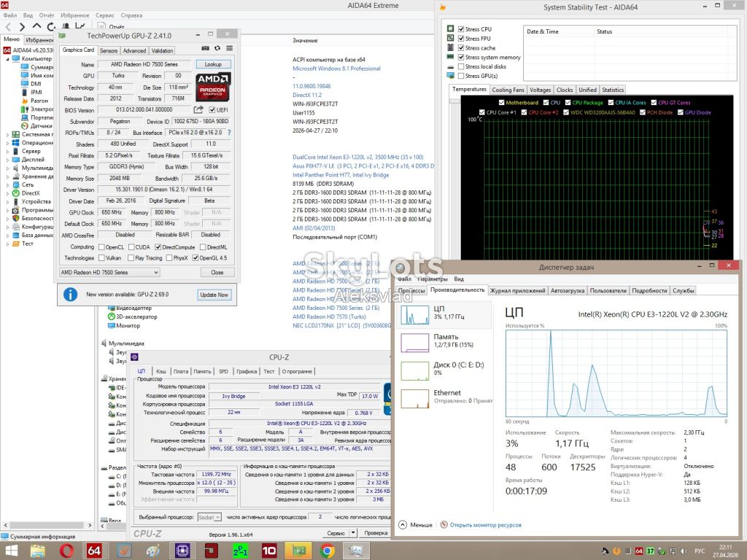Click the Lookup button in GPU-Z
747x560 pixels.
point(213,64)
